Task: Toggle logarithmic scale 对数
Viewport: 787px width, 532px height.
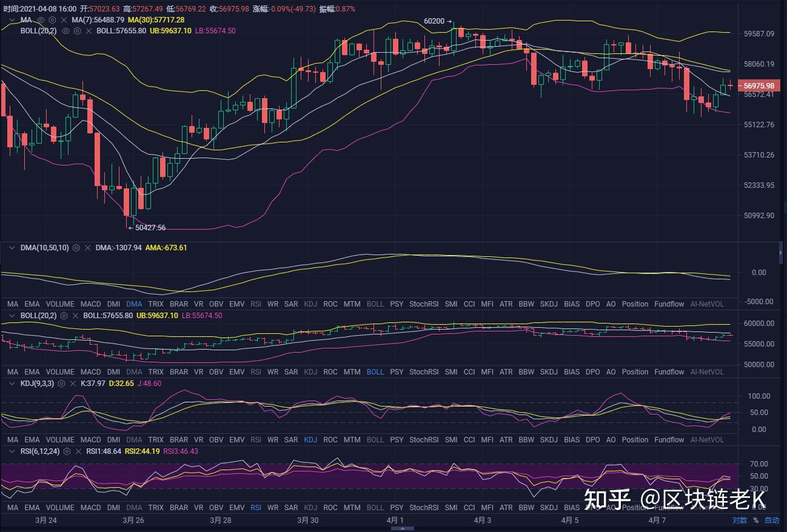Action: tap(740, 520)
